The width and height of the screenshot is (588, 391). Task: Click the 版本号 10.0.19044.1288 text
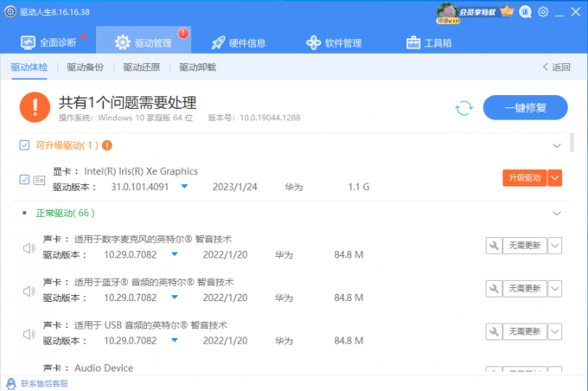point(254,118)
